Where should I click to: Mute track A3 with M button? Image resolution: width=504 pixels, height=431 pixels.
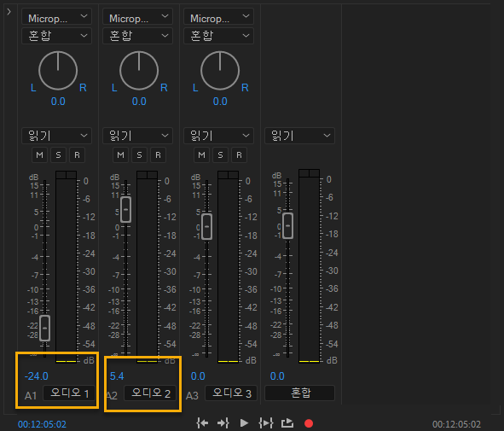click(201, 155)
